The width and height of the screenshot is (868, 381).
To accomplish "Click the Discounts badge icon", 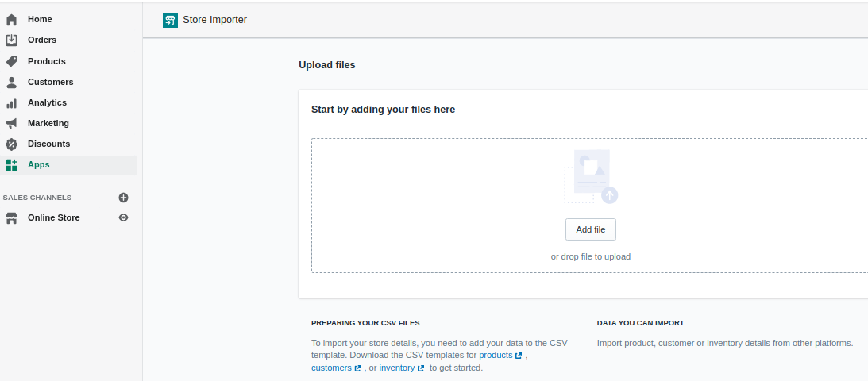I will point(11,144).
